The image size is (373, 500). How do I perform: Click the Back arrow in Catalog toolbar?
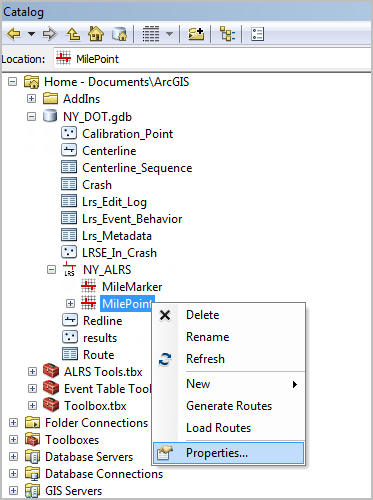(14, 34)
